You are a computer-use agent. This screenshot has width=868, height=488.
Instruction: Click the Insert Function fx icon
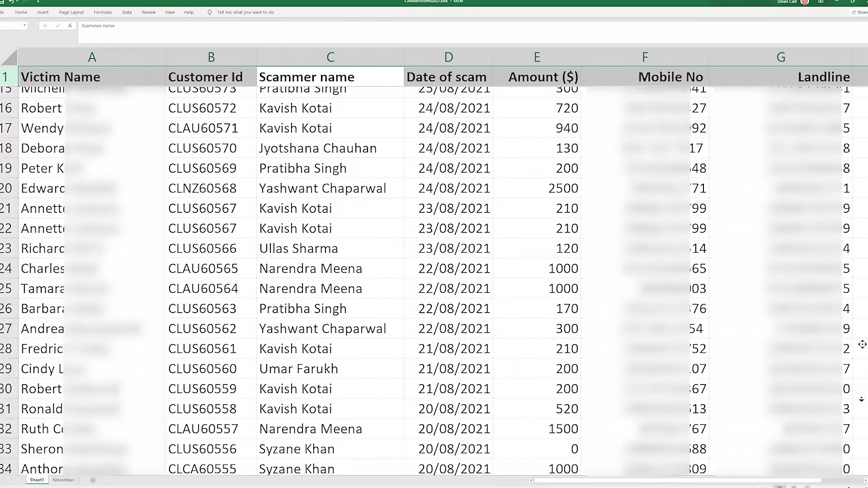coord(70,26)
